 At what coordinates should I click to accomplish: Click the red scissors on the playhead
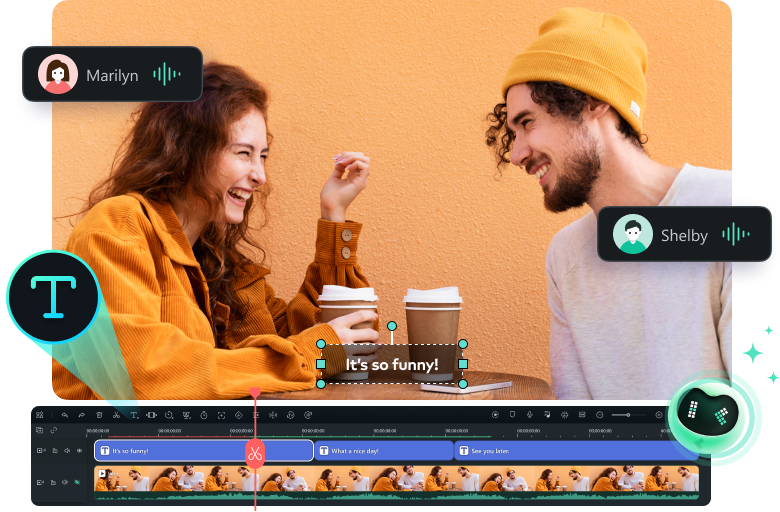[x=255, y=453]
